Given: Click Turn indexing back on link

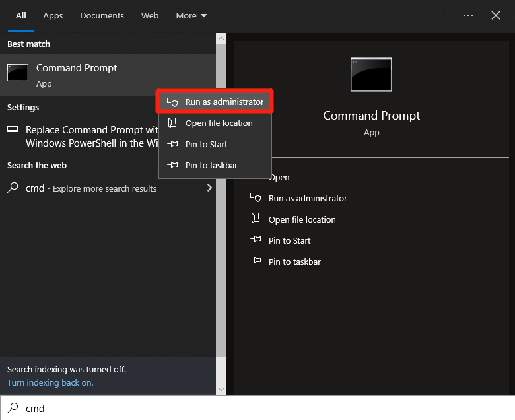Looking at the screenshot, I should [50, 382].
